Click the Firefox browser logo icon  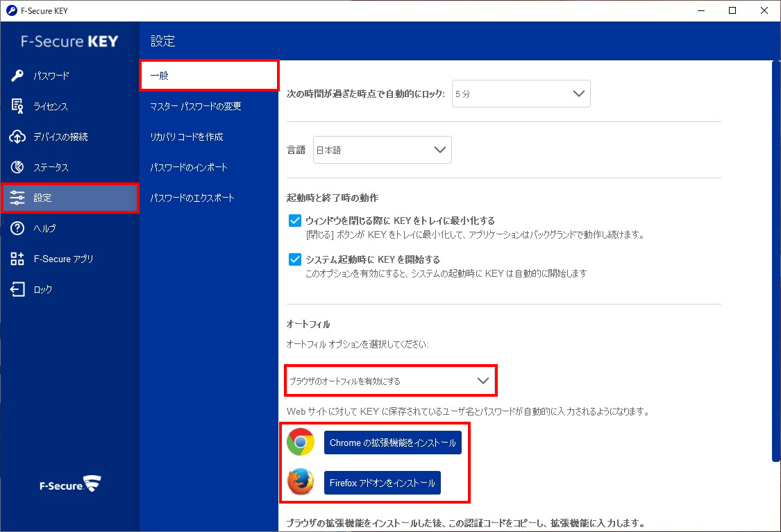pyautogui.click(x=301, y=482)
